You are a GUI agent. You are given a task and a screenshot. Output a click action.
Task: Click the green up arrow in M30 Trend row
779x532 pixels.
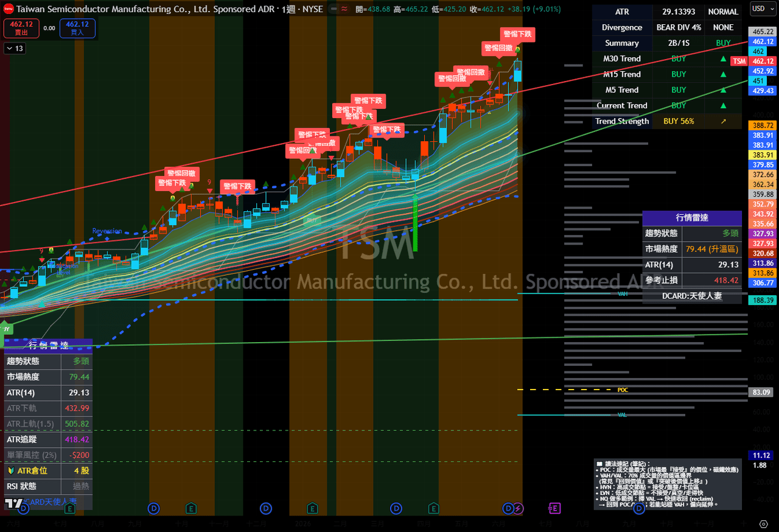[x=723, y=59]
